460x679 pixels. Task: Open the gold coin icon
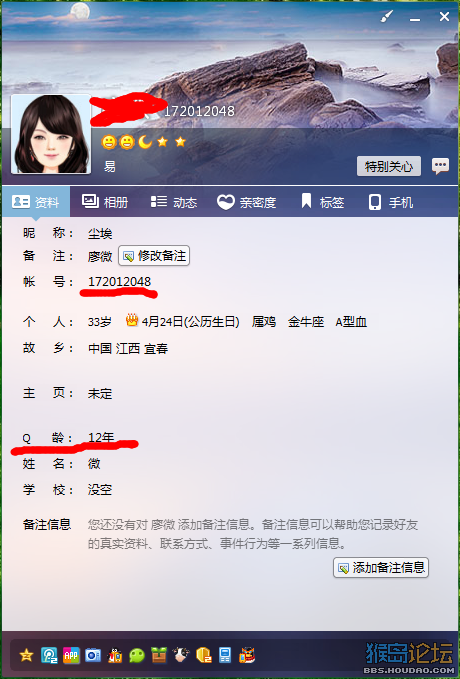point(203,655)
